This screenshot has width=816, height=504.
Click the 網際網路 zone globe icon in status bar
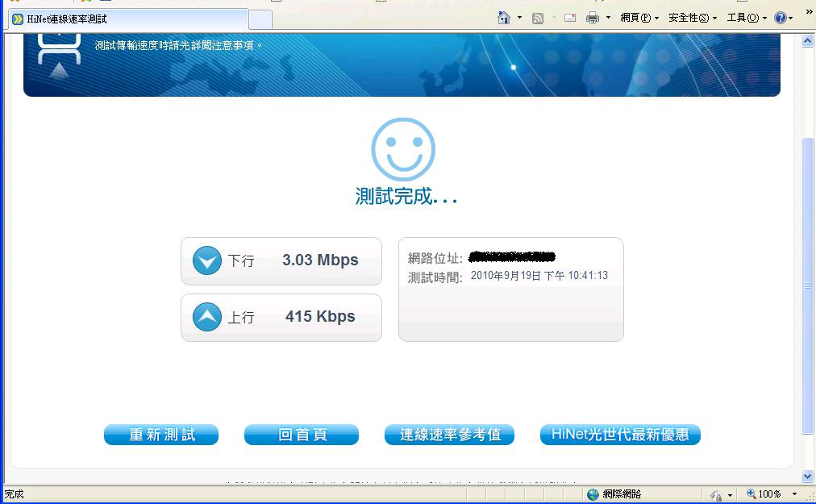coord(593,494)
